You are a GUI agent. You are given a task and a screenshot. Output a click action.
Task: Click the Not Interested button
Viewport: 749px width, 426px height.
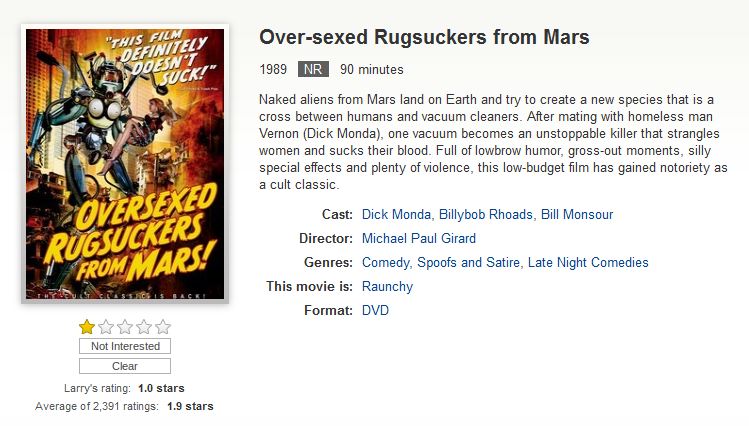pos(125,346)
